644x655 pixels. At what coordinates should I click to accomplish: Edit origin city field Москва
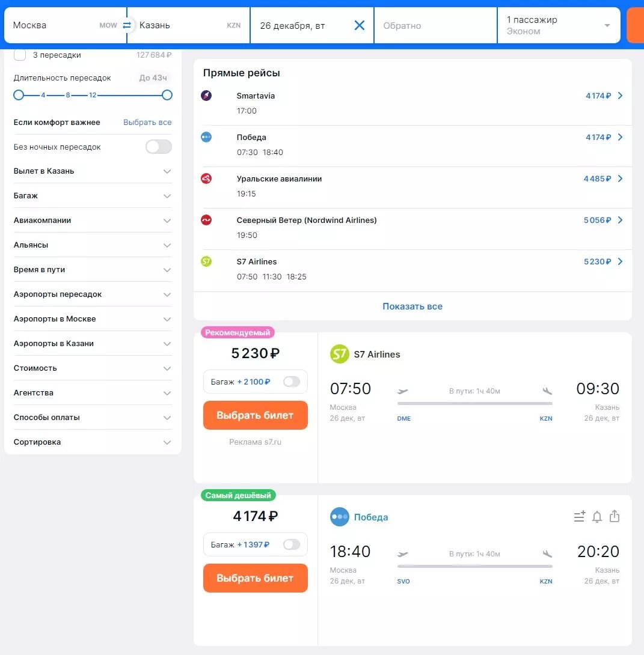(x=65, y=25)
